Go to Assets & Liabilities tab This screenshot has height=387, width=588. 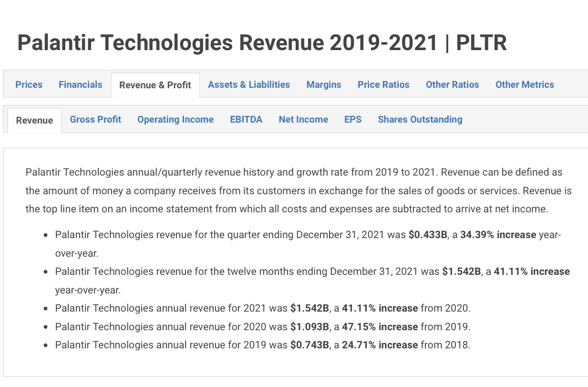pos(248,84)
